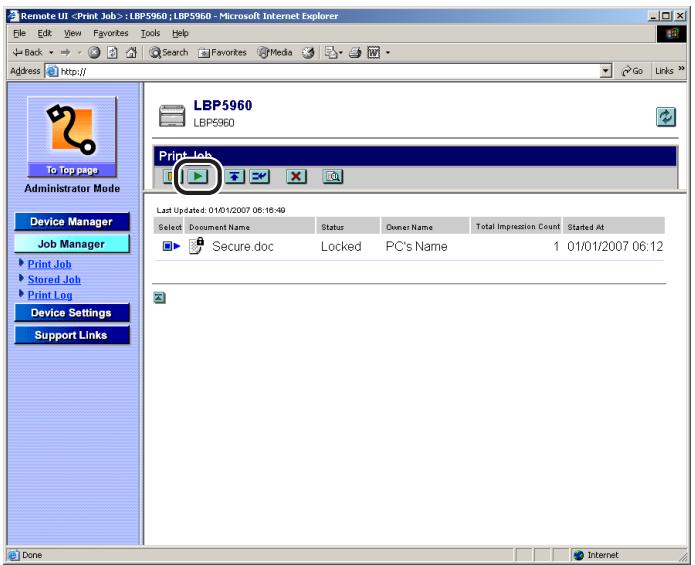Screen dimensions: 695x565
Task: Click the Support Links button
Action: tap(72, 335)
